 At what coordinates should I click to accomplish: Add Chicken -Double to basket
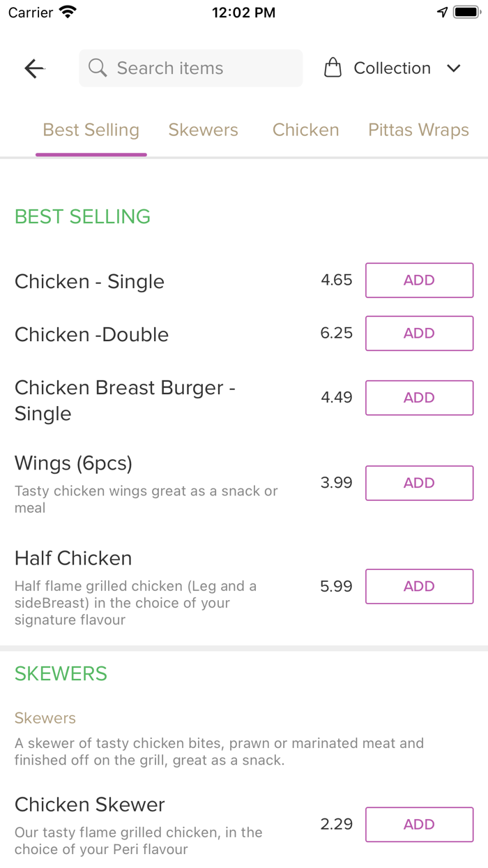[419, 334]
